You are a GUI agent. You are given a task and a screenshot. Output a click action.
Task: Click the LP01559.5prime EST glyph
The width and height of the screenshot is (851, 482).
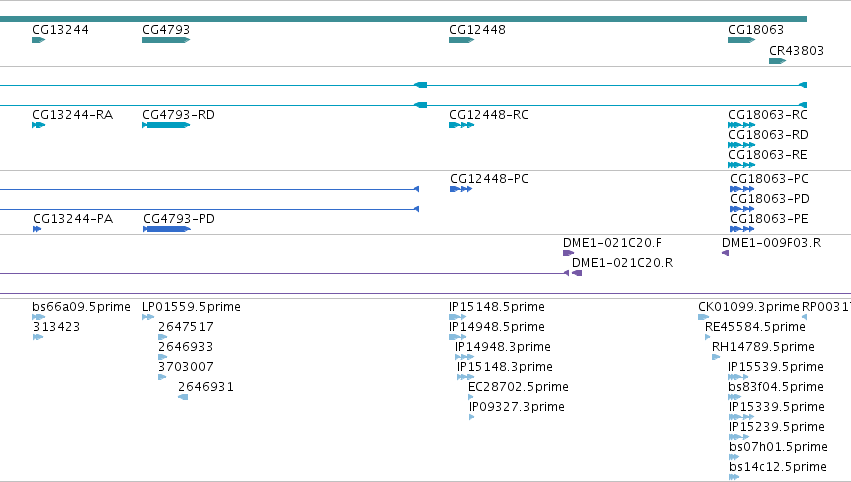tap(148, 317)
